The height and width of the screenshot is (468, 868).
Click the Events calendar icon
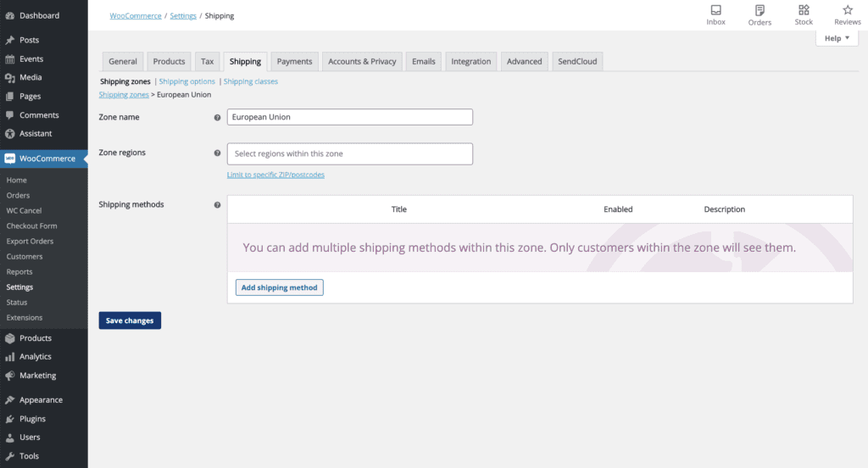[10, 58]
